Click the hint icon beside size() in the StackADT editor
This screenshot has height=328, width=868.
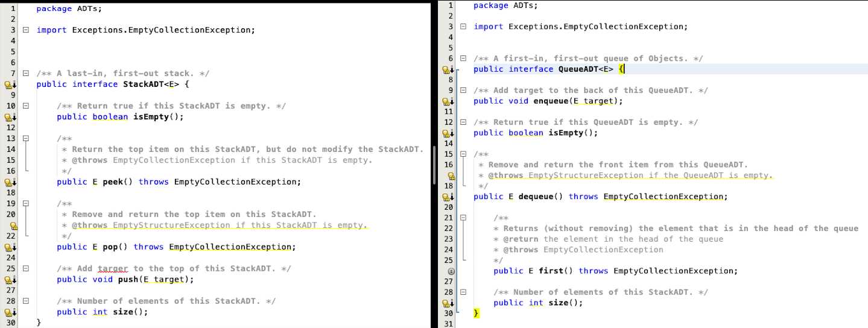[x=10, y=312]
